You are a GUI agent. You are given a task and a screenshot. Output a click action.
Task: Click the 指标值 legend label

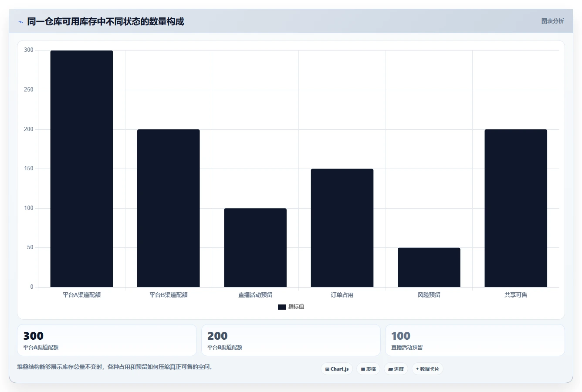pos(296,307)
